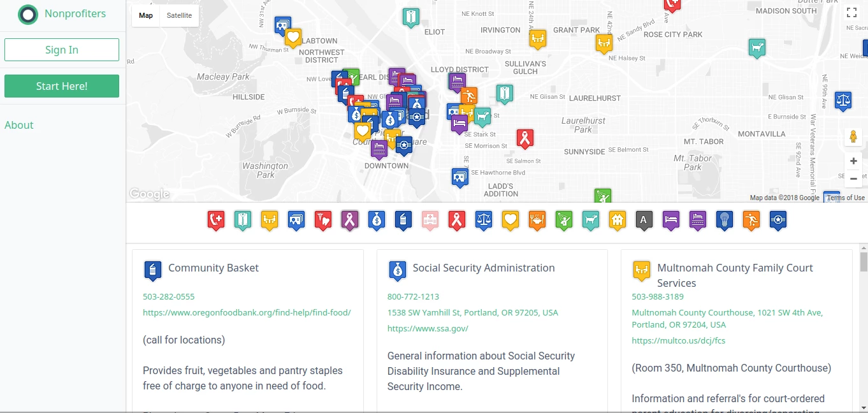The image size is (868, 413).
Task: Filter by blue lightbulb icon
Action: click(725, 221)
